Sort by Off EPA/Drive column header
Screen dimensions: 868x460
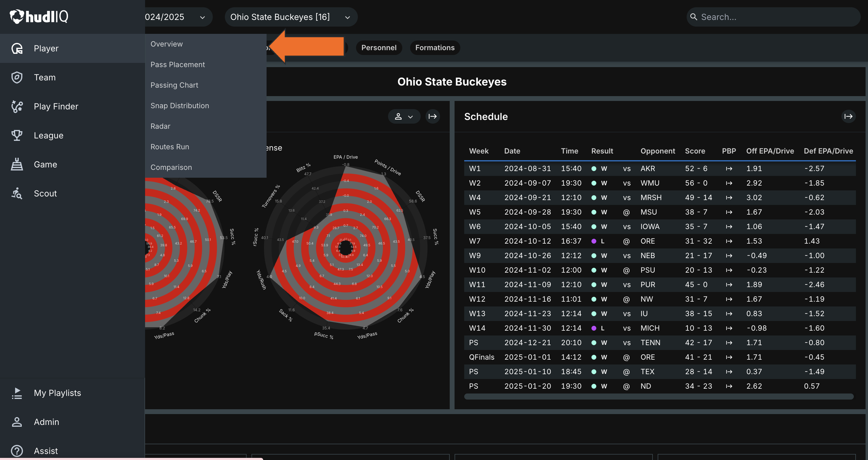pyautogui.click(x=770, y=151)
